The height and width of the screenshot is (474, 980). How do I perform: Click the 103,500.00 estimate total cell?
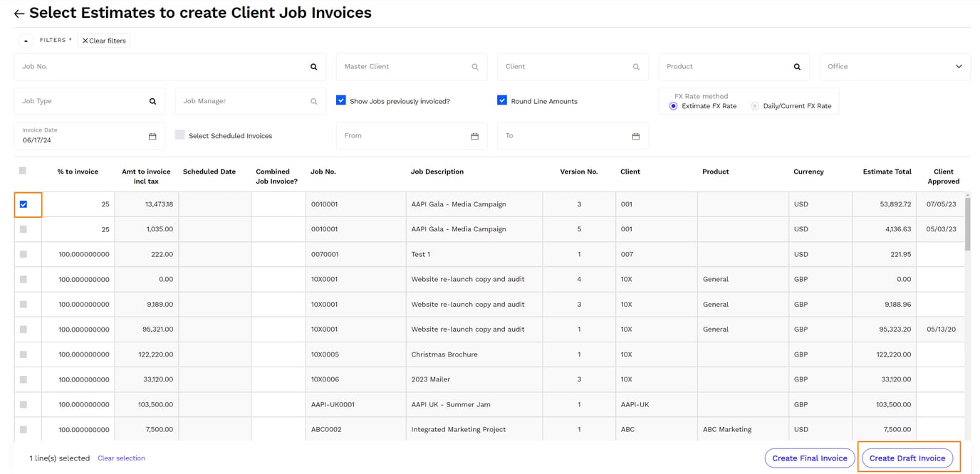pos(884,404)
